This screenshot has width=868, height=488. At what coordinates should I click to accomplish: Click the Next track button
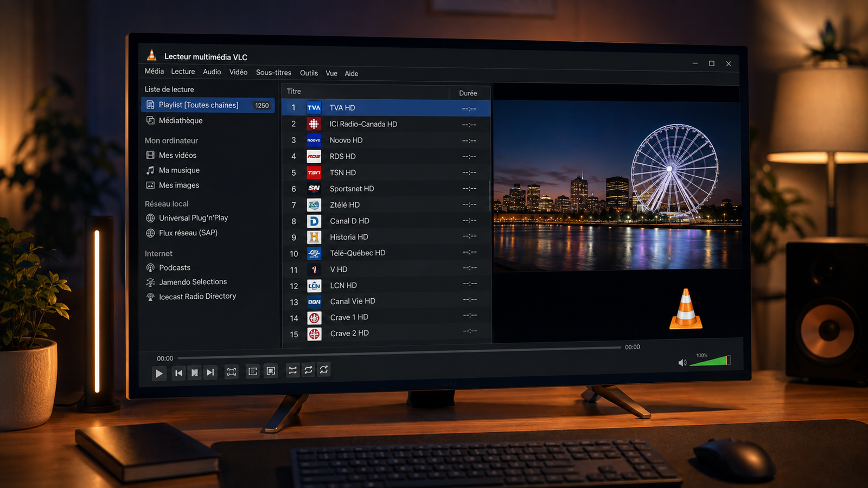[x=210, y=372]
